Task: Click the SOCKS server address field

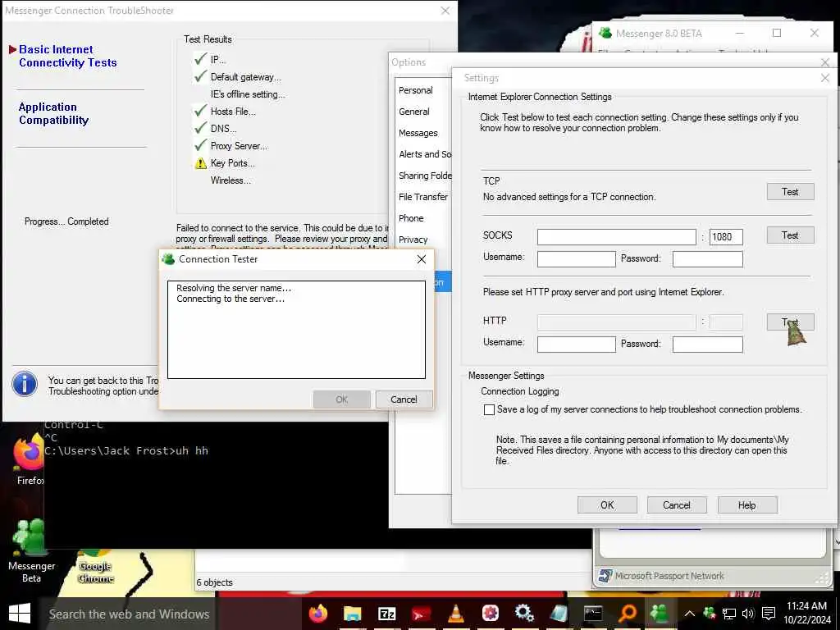Action: (617, 237)
